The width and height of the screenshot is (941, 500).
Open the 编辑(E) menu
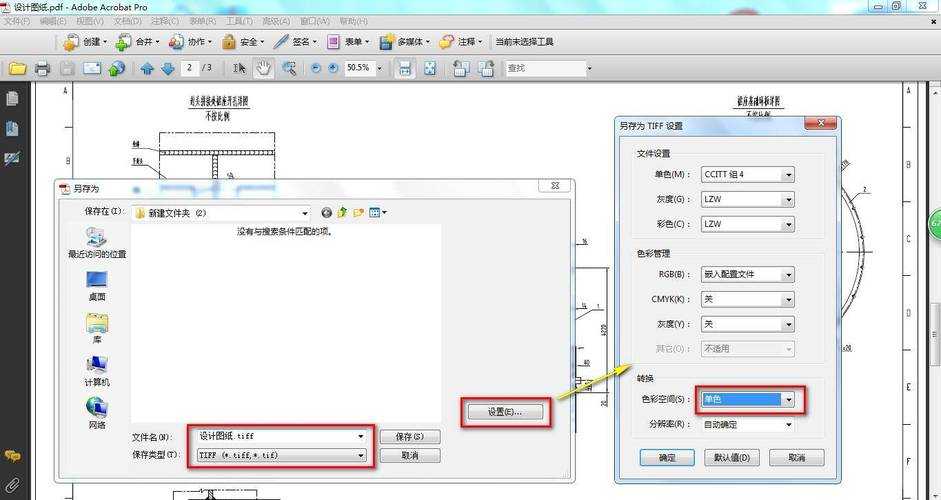pyautogui.click(x=53, y=21)
